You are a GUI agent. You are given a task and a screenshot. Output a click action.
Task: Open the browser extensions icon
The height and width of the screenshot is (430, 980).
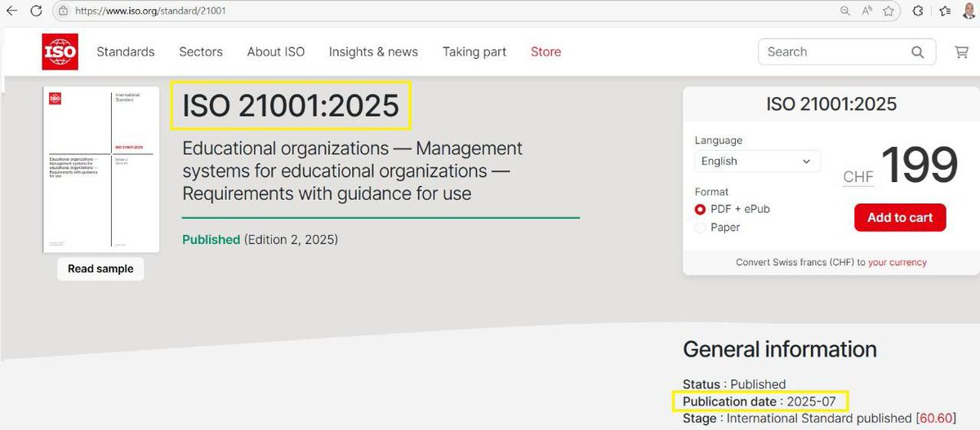pos(918,11)
